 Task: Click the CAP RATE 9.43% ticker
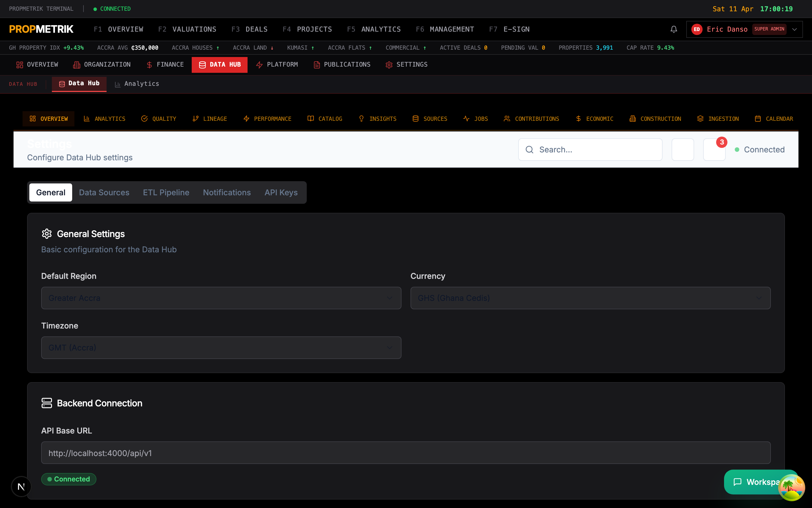coord(650,48)
